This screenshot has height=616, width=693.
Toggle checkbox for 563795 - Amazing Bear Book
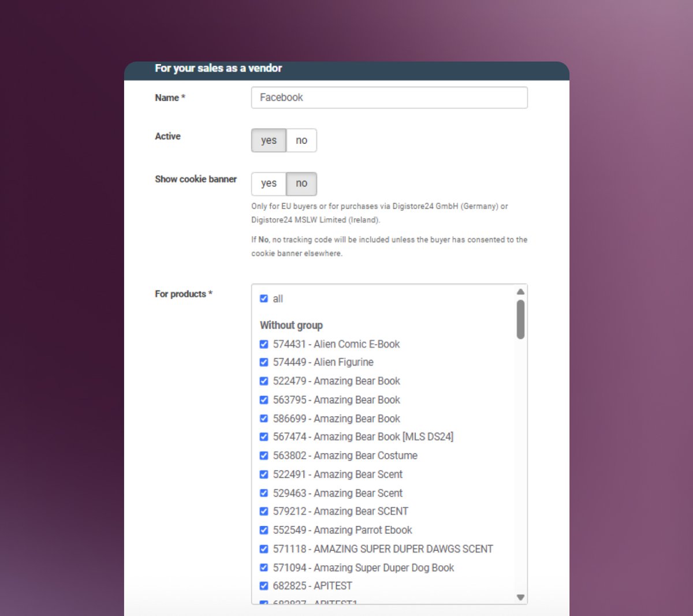(264, 400)
